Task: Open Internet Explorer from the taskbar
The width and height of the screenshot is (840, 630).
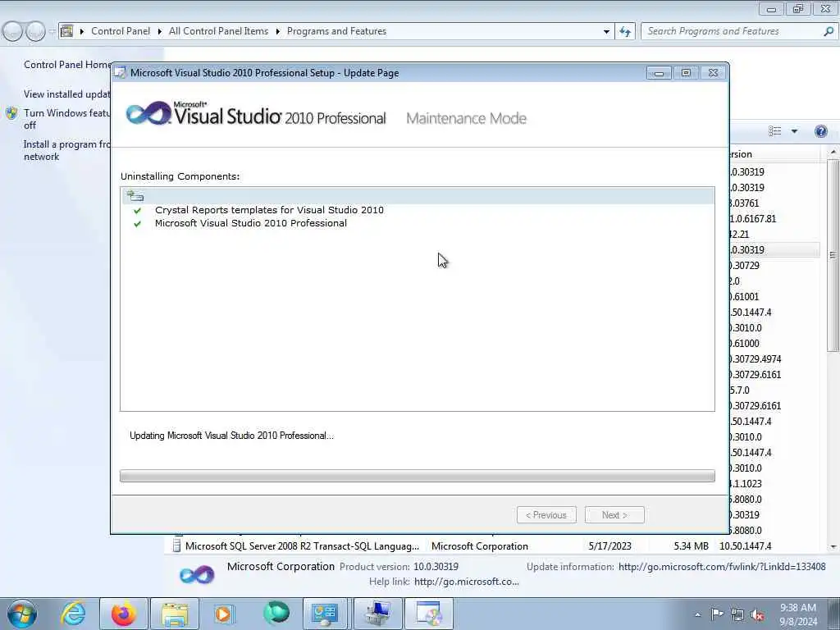Action: click(x=73, y=614)
